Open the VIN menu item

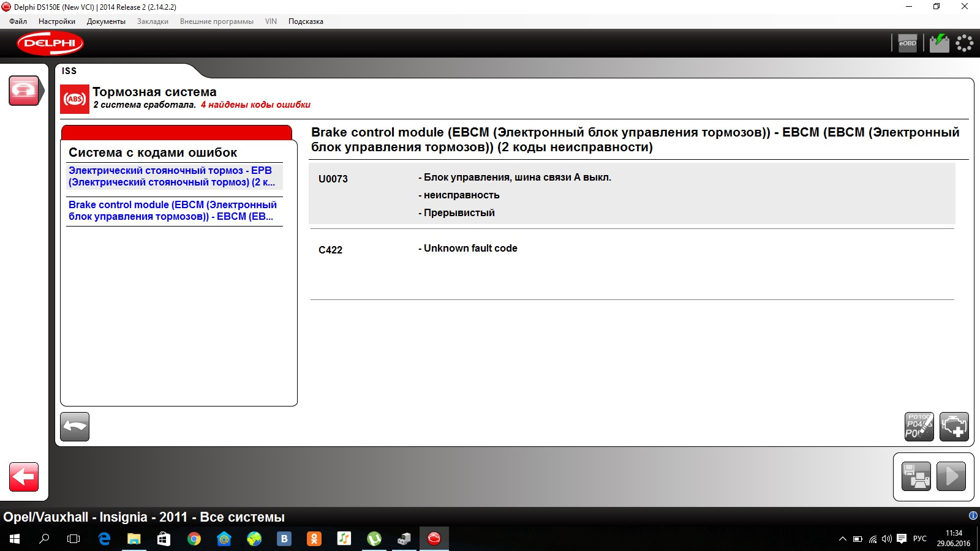(x=271, y=21)
